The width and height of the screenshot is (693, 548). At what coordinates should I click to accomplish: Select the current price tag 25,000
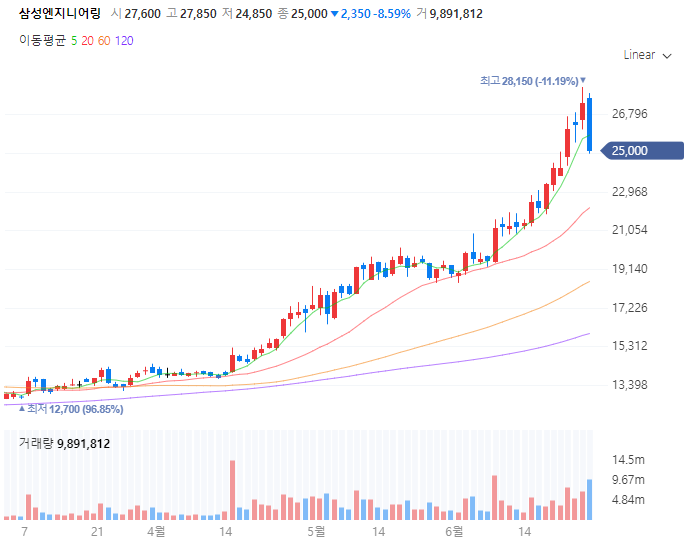coord(642,151)
